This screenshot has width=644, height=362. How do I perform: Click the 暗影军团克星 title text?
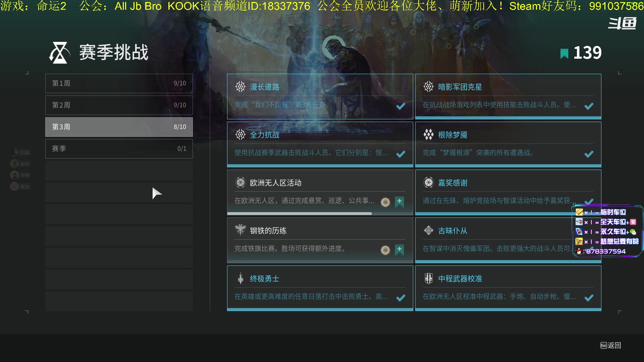coord(460,87)
